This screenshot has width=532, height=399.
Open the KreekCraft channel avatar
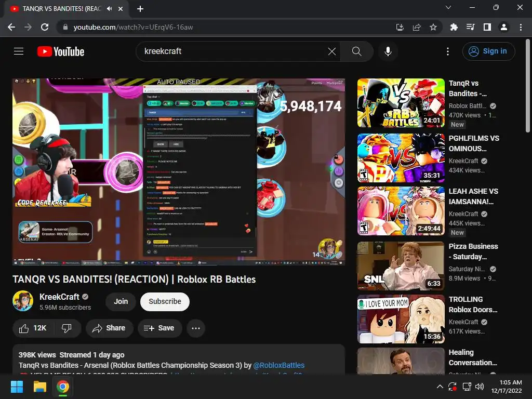coord(23,301)
